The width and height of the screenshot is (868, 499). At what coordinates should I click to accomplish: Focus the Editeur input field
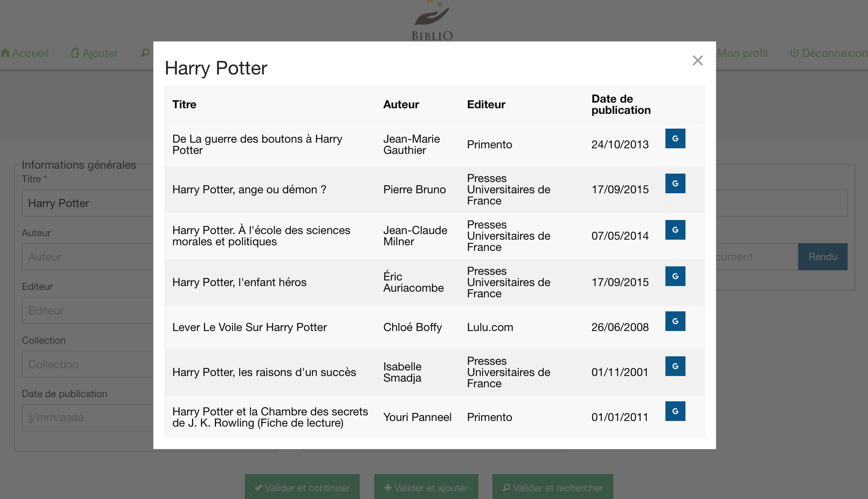click(x=88, y=311)
